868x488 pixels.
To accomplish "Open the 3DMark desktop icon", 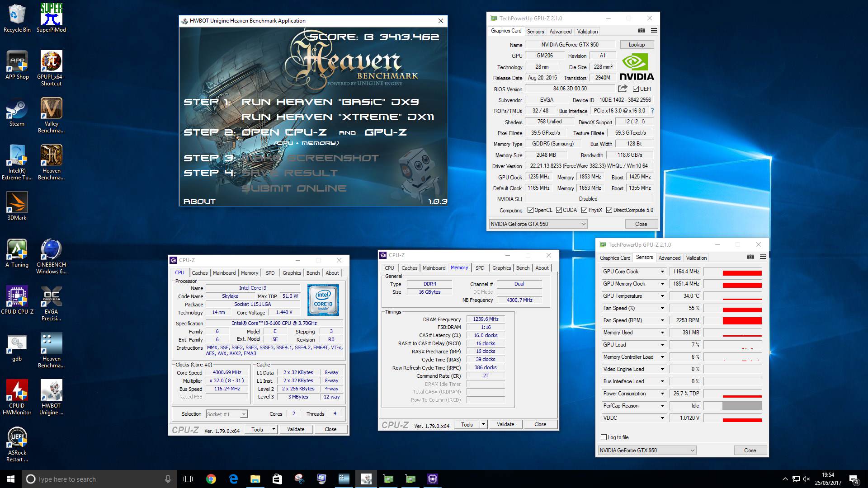I will point(17,206).
